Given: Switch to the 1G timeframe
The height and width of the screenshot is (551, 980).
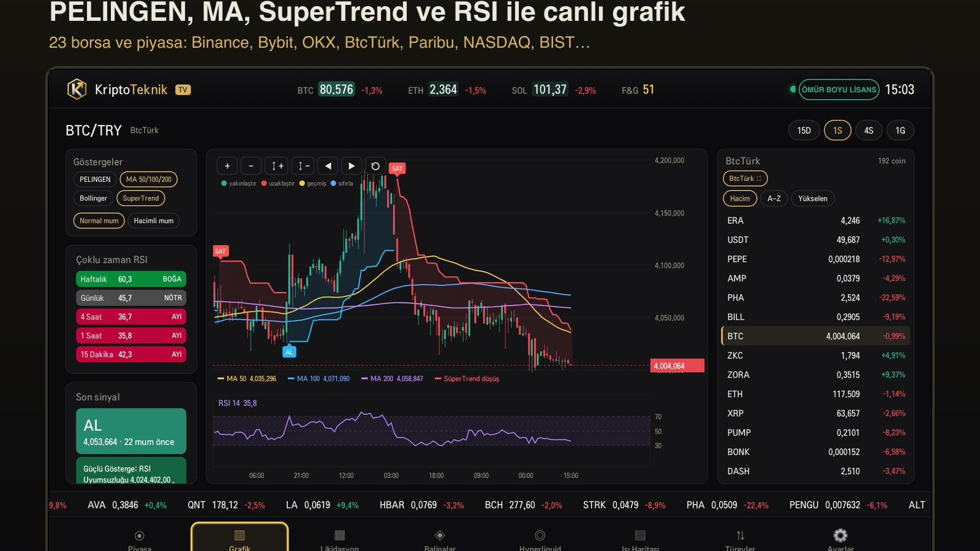Looking at the screenshot, I should pyautogui.click(x=900, y=130).
